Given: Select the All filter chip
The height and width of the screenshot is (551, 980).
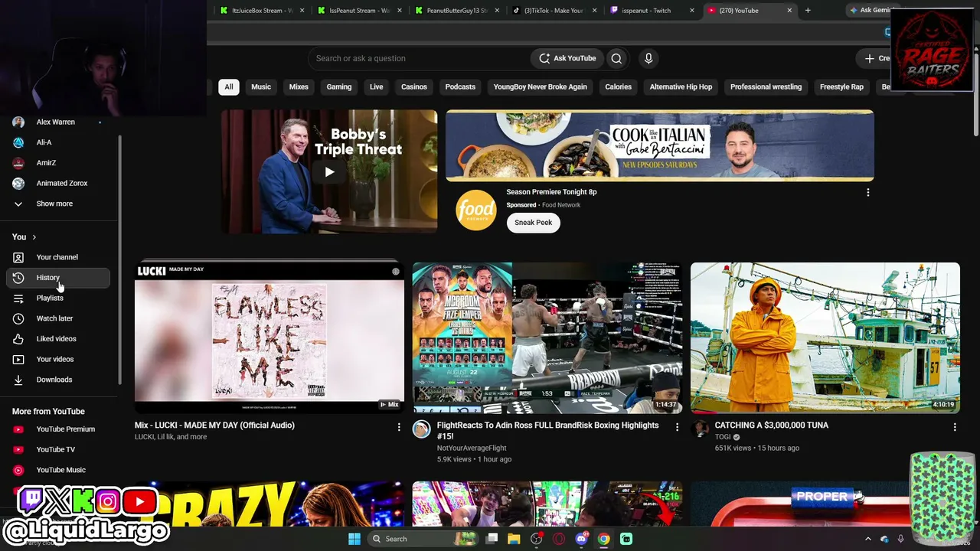Looking at the screenshot, I should coord(228,87).
